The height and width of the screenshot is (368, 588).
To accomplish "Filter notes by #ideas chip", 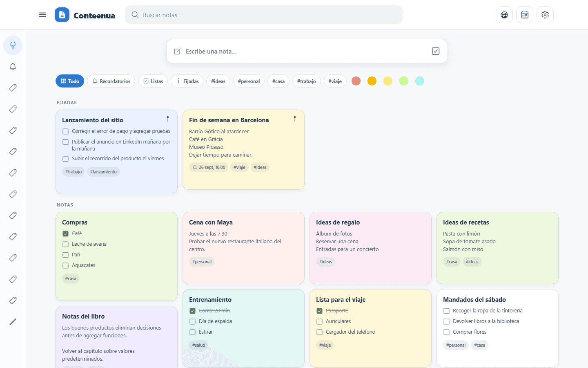I will (x=218, y=81).
